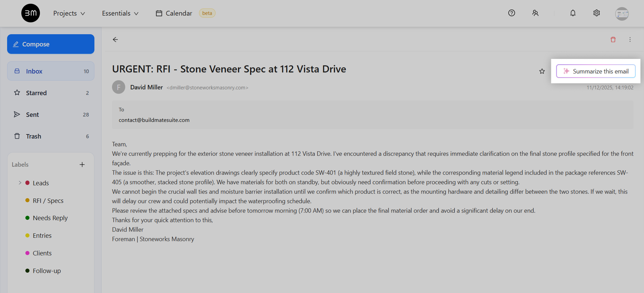Image resolution: width=644 pixels, height=293 pixels.
Task: Click the back arrow to return to inbox
Action: pos(115,40)
